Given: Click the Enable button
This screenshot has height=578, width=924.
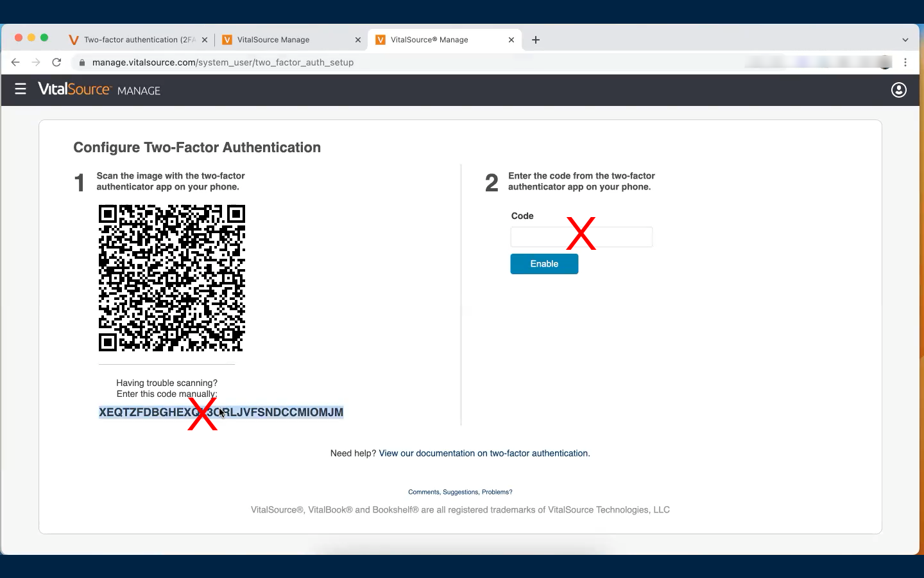Looking at the screenshot, I should [x=544, y=264].
